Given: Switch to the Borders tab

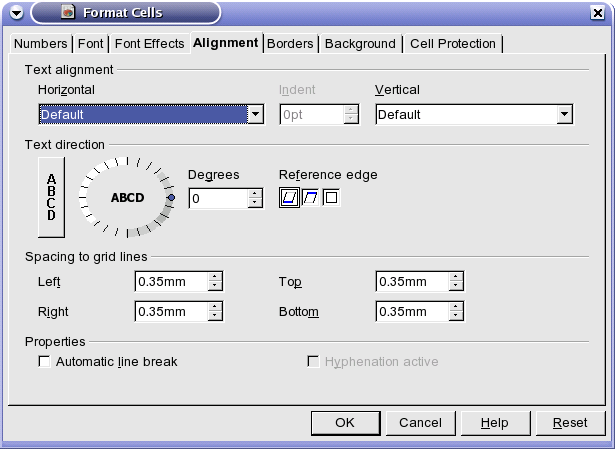Looking at the screenshot, I should [x=290, y=44].
